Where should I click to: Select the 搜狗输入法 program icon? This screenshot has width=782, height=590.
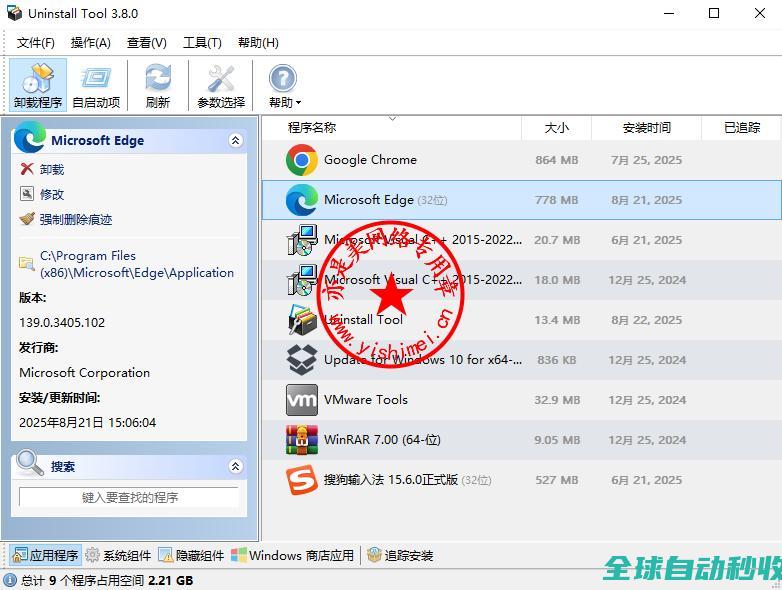click(301, 480)
